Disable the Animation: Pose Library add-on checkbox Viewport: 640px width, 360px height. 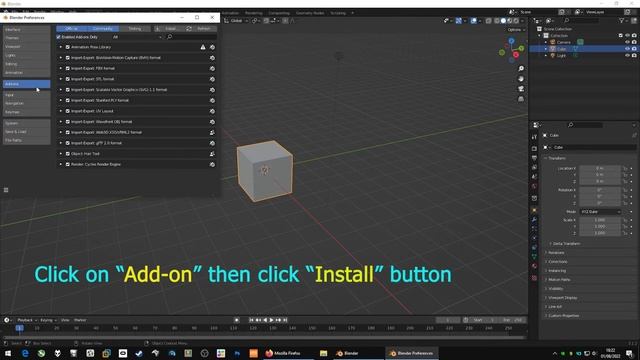(x=68, y=47)
